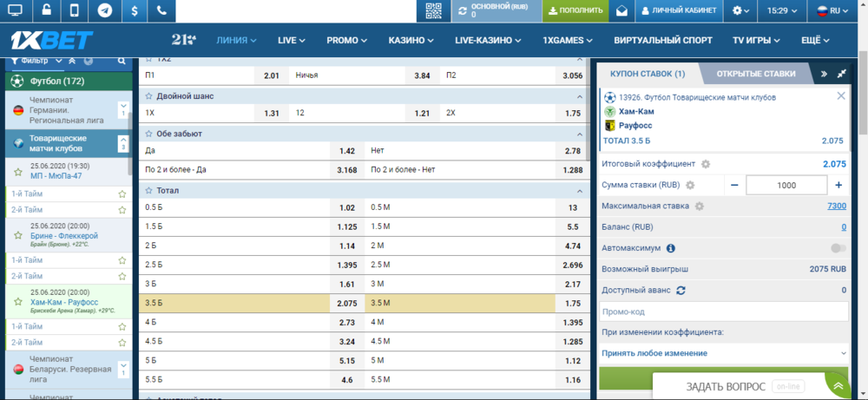Open ЛИЧНЫЙ КАБИНЕТ account button
The image size is (868, 400).
tap(679, 10)
